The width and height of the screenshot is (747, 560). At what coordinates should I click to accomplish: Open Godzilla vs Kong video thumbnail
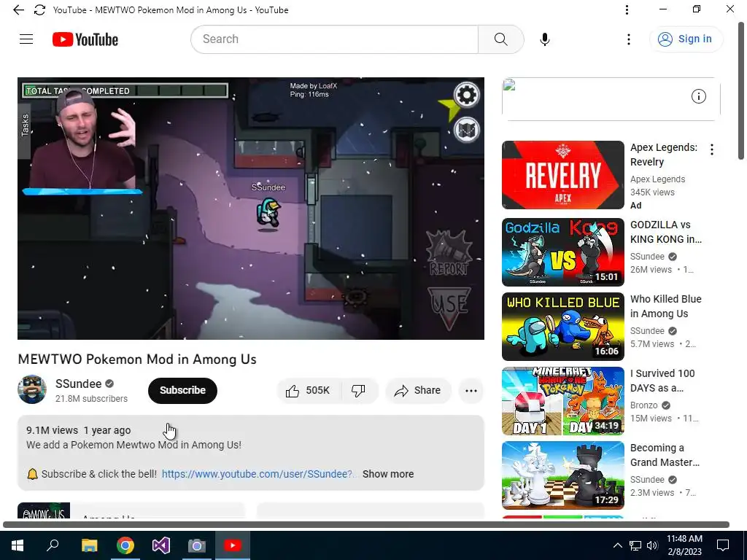[562, 252]
